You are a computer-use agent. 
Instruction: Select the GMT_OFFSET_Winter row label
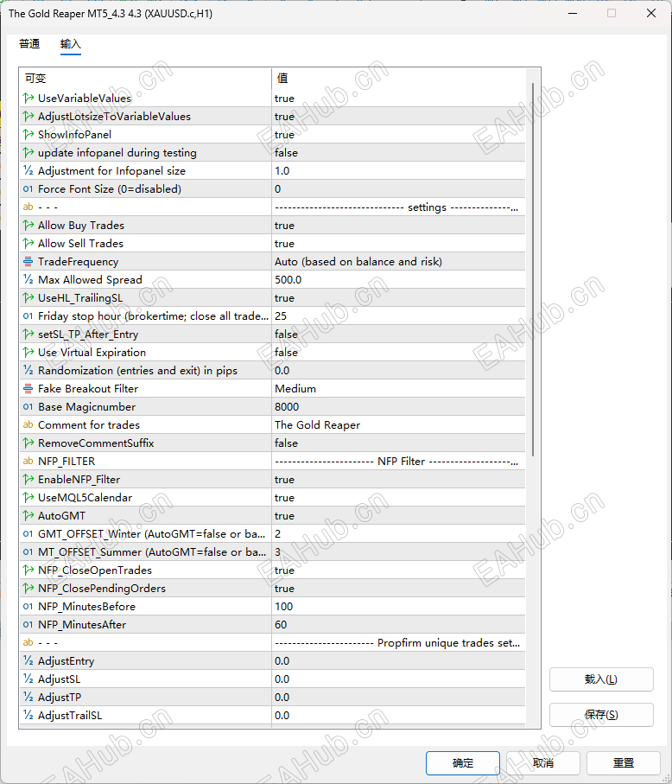(152, 534)
